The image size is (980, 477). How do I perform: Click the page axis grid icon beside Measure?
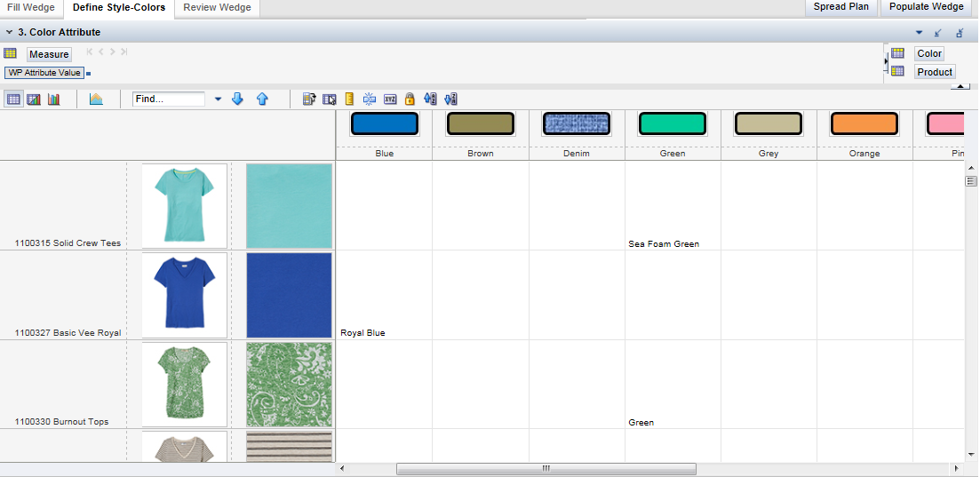pos(10,53)
